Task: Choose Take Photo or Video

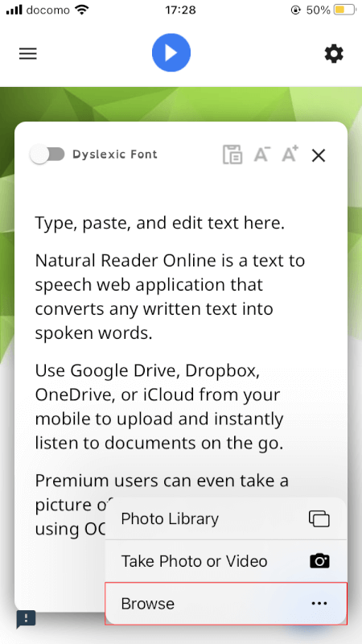Action: 226,561
